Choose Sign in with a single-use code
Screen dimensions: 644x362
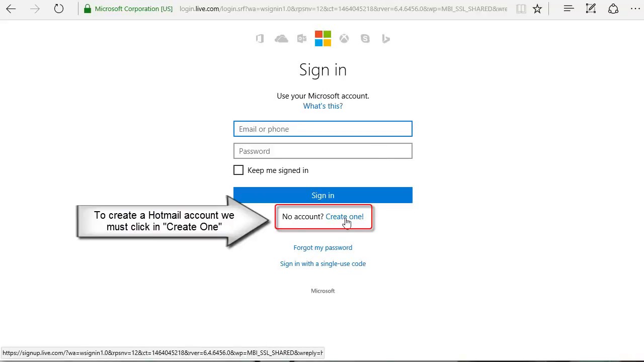click(323, 263)
